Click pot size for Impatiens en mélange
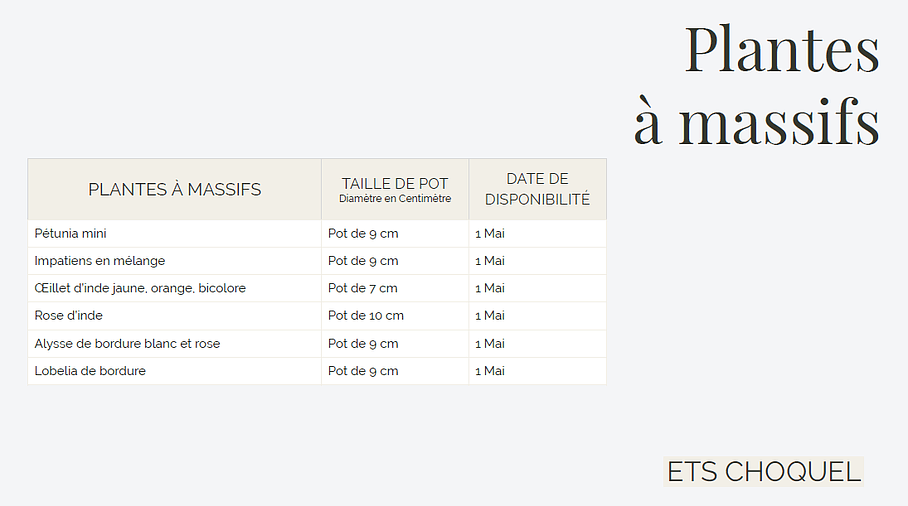 tap(363, 261)
